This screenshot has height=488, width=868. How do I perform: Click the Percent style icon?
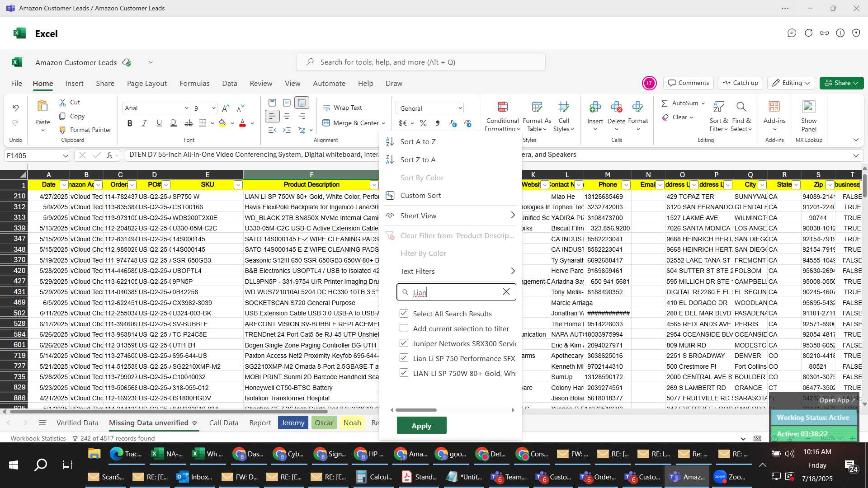point(423,123)
